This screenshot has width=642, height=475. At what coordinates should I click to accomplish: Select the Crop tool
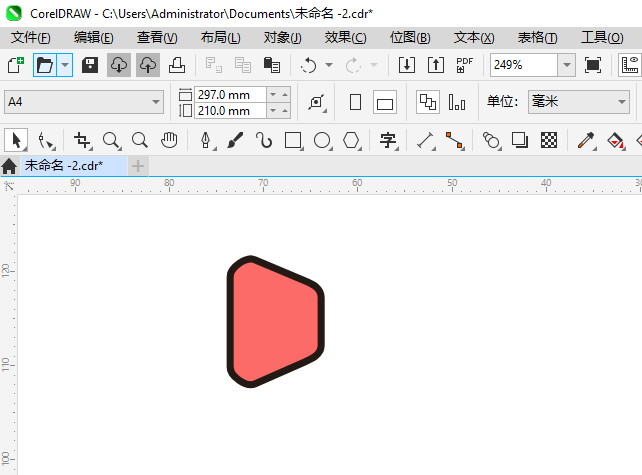(x=83, y=140)
